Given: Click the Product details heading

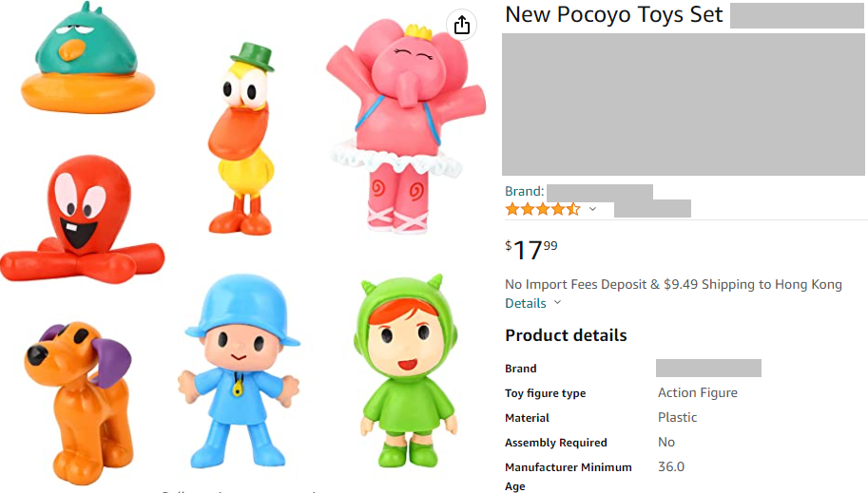Looking at the screenshot, I should 566,335.
